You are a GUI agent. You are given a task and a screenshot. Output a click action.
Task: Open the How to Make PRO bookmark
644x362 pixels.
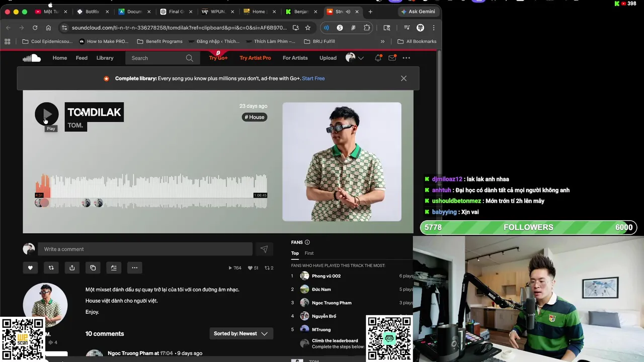tap(104, 41)
